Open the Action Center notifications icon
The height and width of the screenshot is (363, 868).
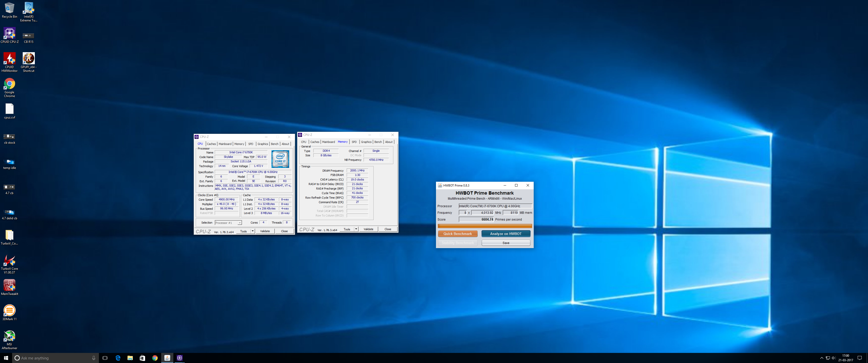(860, 358)
